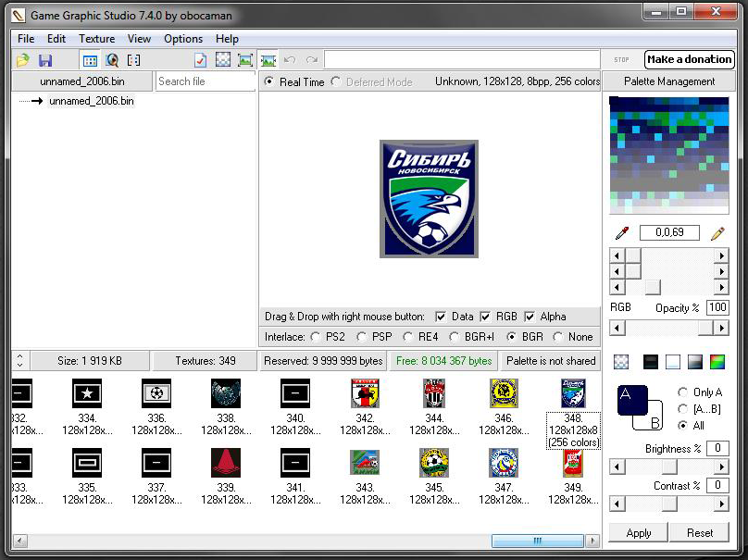This screenshot has height=560, width=748.
Task: Click the Contrast % value field
Action: pyautogui.click(x=717, y=486)
